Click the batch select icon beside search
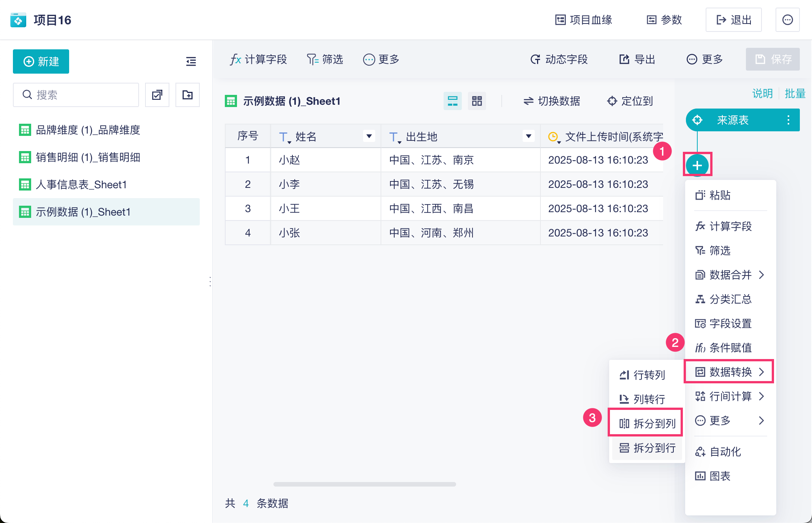The image size is (812, 523). coord(157,95)
